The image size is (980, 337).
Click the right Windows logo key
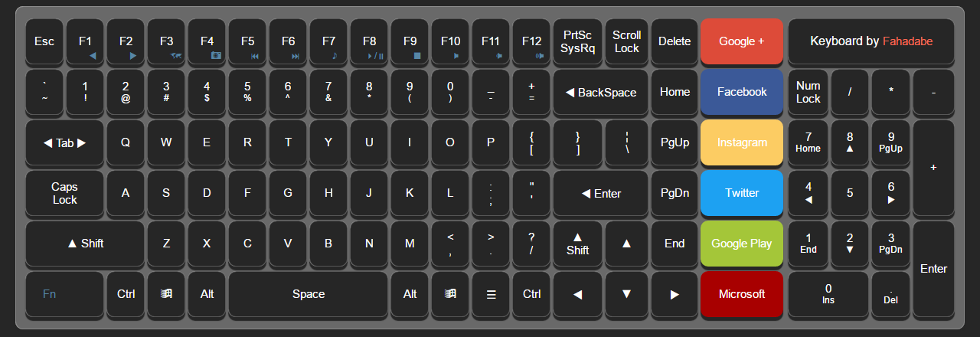pos(450,294)
